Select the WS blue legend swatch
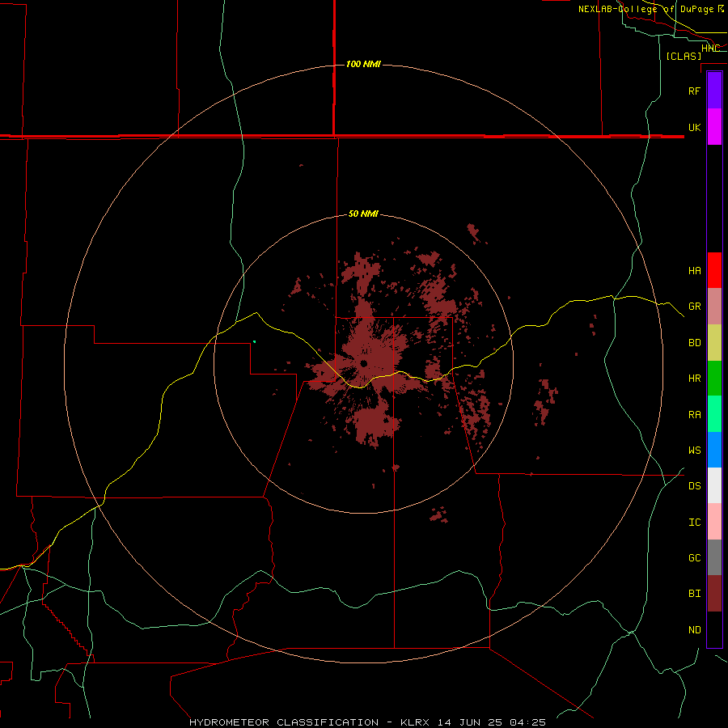 click(714, 450)
